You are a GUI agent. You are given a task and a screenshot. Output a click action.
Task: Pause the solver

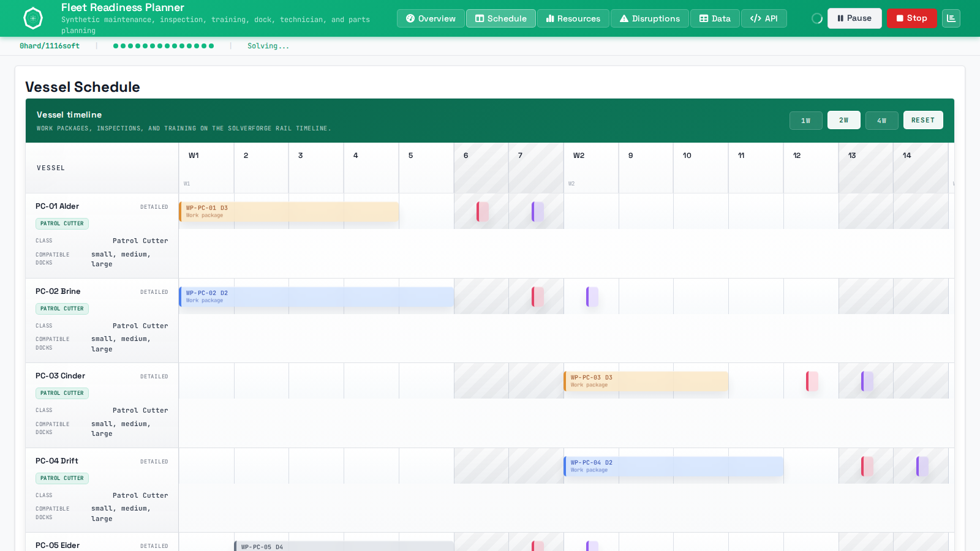tap(854, 18)
